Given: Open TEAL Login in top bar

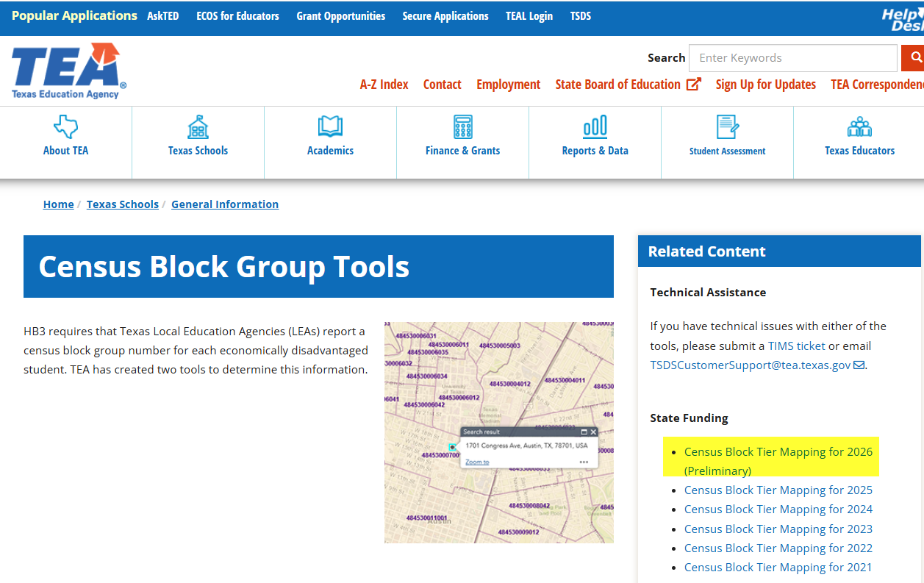Looking at the screenshot, I should [x=529, y=16].
